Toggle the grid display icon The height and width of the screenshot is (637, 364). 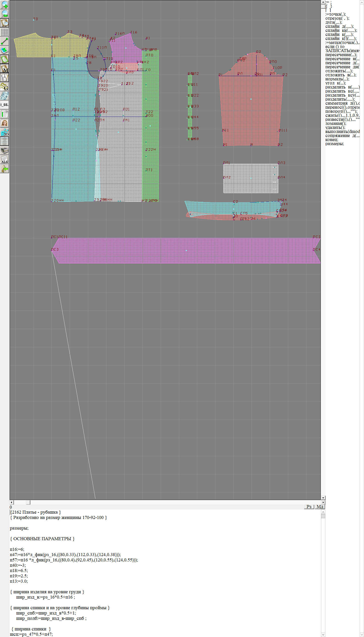coord(5,32)
